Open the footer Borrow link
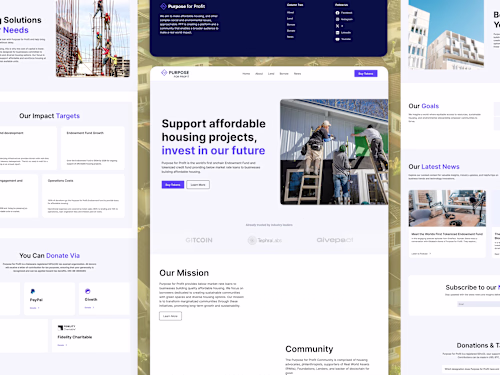 tap(291, 25)
